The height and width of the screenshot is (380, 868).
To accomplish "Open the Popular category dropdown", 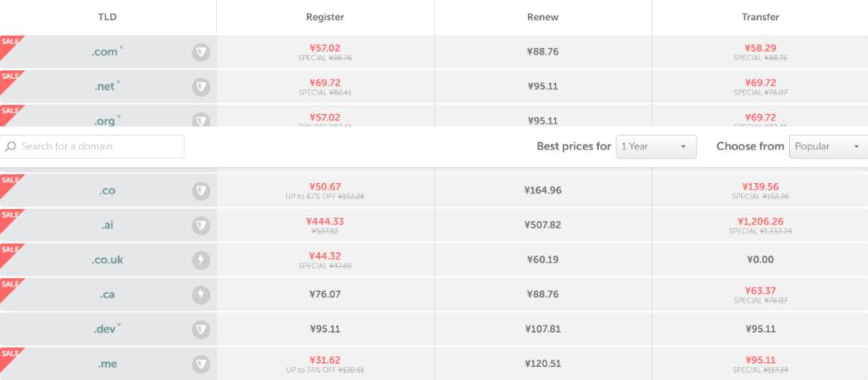I will tap(829, 146).
